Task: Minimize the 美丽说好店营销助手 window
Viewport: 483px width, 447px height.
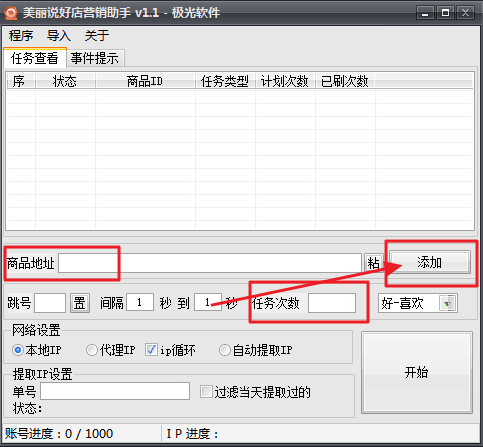Action: (x=425, y=13)
